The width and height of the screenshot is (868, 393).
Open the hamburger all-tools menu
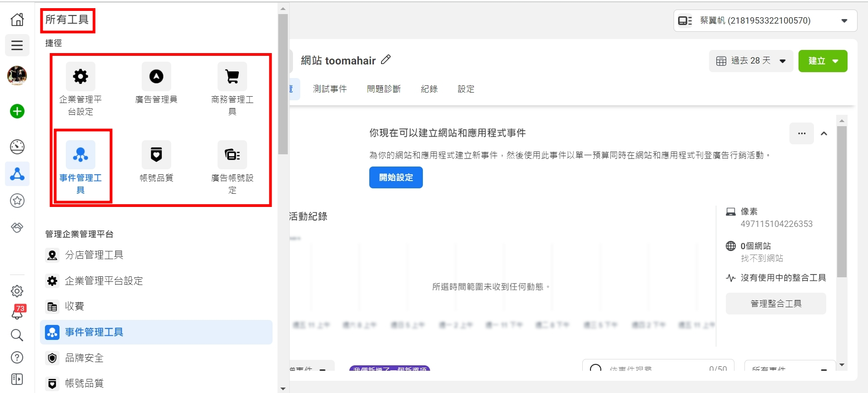coord(17,45)
